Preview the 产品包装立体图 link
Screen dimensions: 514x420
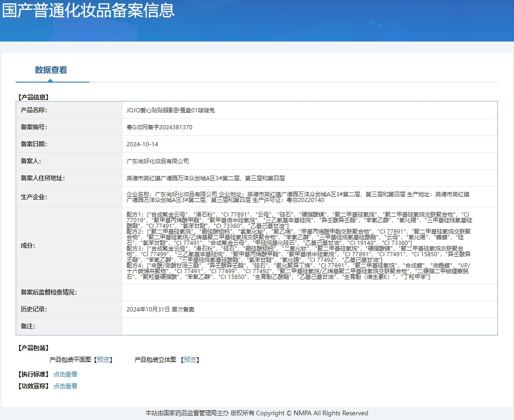[190, 360]
